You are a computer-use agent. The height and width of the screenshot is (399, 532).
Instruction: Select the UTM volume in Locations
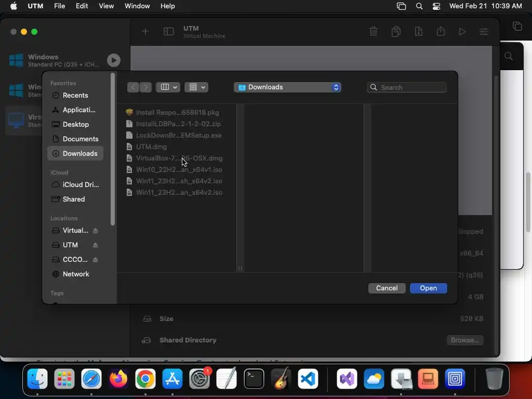pyautogui.click(x=70, y=245)
